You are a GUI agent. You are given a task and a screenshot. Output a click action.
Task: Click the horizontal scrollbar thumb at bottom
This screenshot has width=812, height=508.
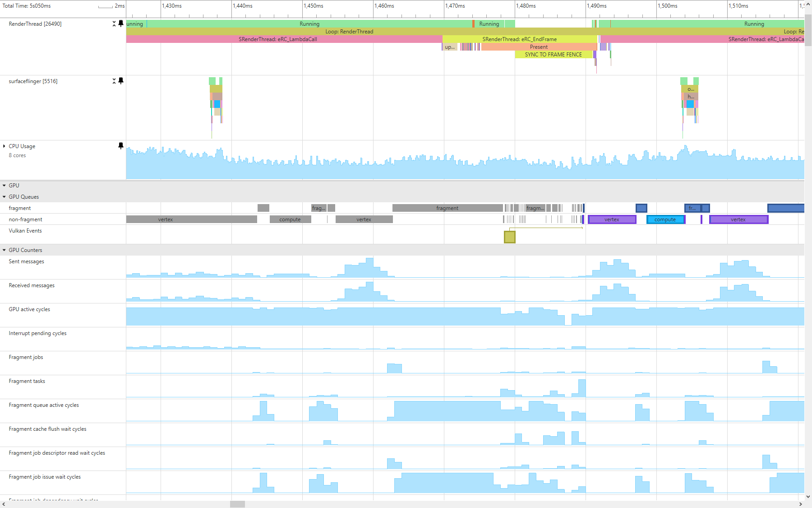(238, 504)
